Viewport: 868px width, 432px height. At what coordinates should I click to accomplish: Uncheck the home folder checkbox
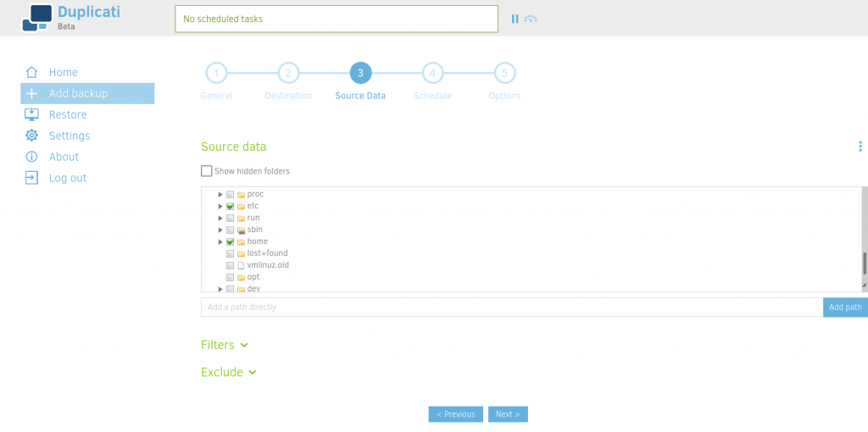[231, 241]
